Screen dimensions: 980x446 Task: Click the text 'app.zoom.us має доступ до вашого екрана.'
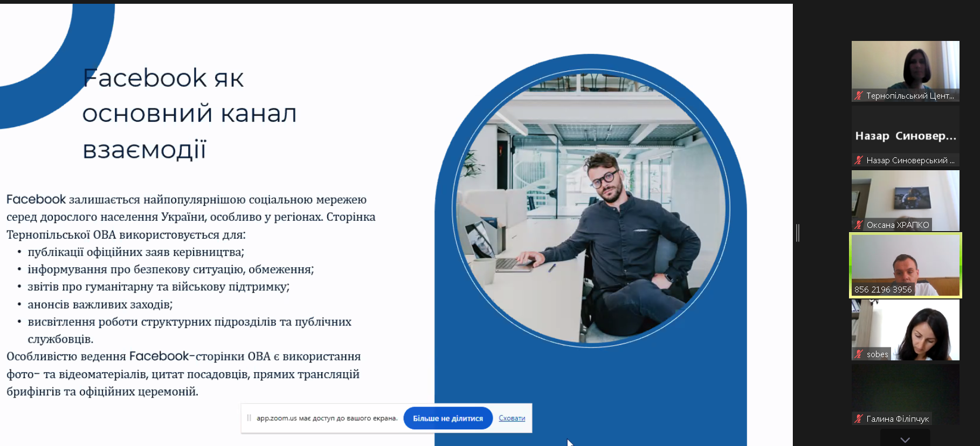tap(327, 418)
